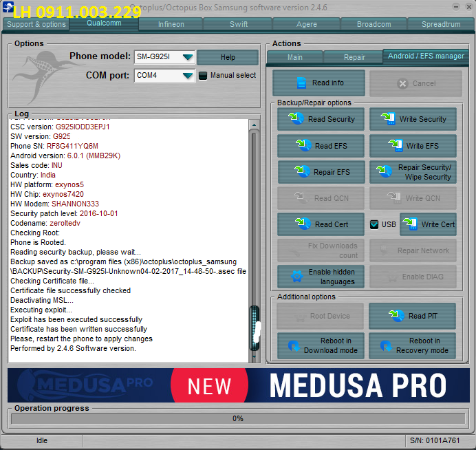The height and width of the screenshot is (450, 476).
Task: Click the Medusa Pro banner ad
Action: coord(237,386)
